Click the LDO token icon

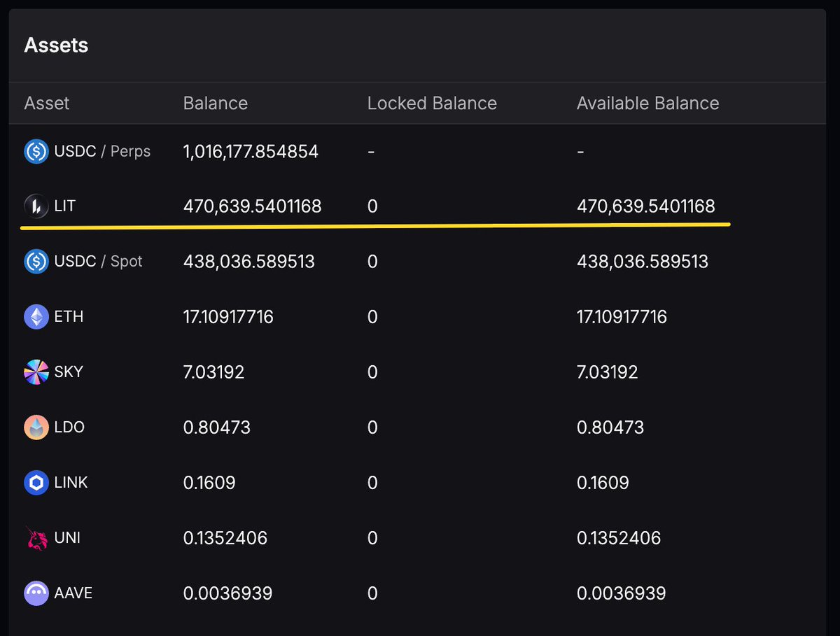point(36,427)
